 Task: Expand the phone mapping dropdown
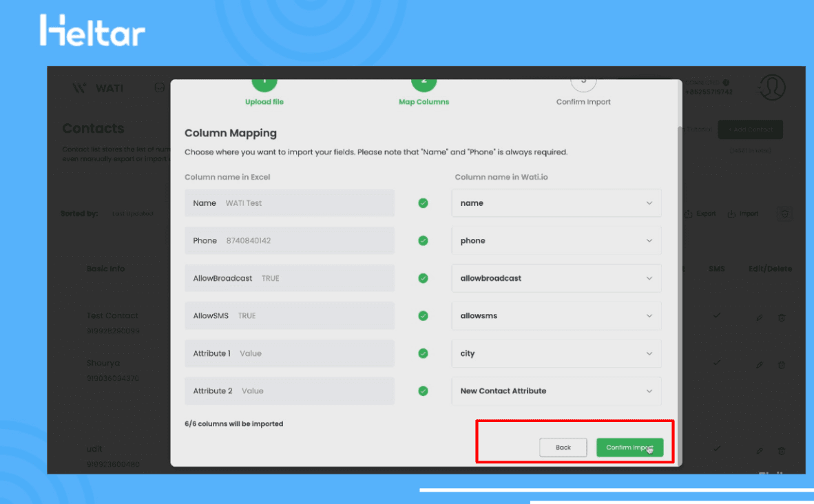point(556,241)
